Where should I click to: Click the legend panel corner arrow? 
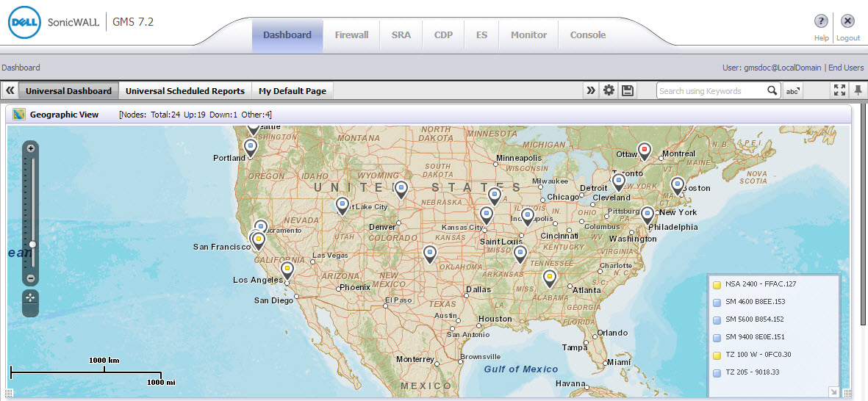(x=833, y=392)
